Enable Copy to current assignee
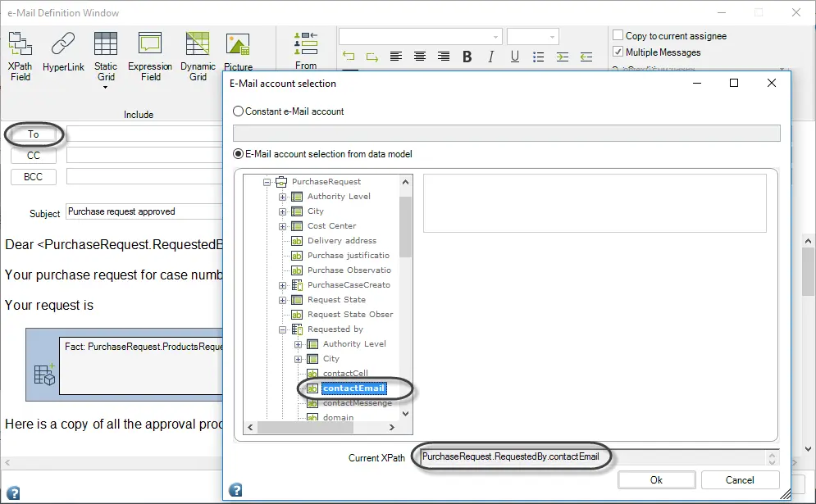Viewport: 816px width, 504px height. pyautogui.click(x=618, y=35)
